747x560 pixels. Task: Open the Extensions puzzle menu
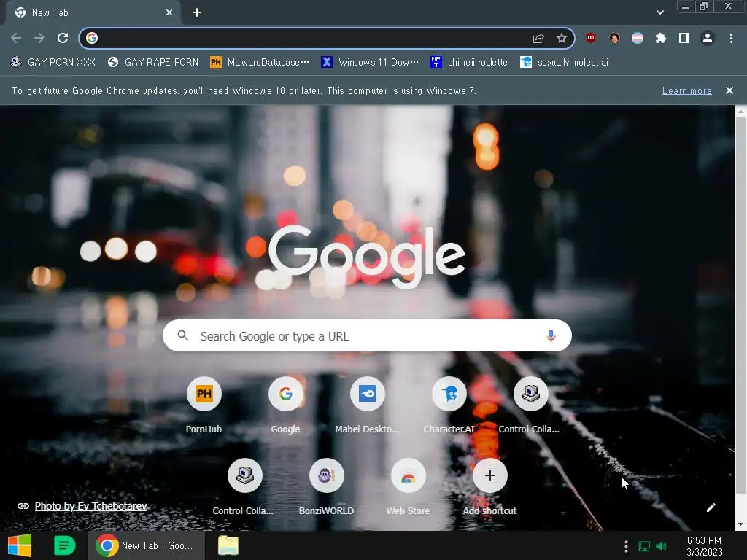(661, 38)
